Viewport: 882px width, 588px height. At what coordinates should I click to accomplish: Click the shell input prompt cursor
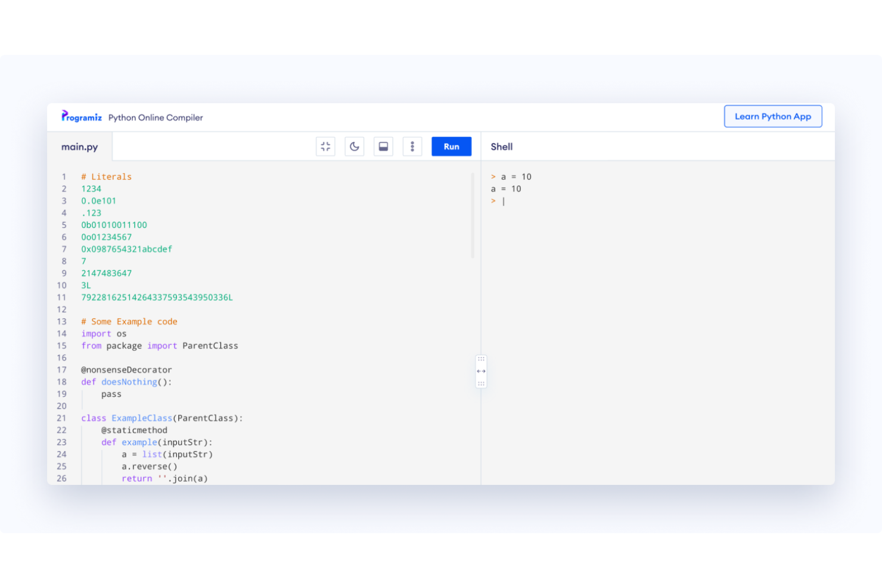click(x=502, y=201)
